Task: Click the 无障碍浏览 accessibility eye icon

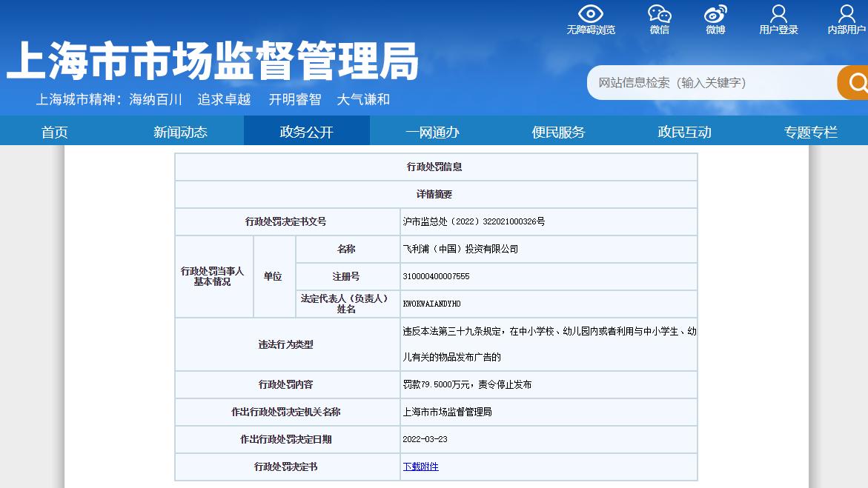Action: 590,13
